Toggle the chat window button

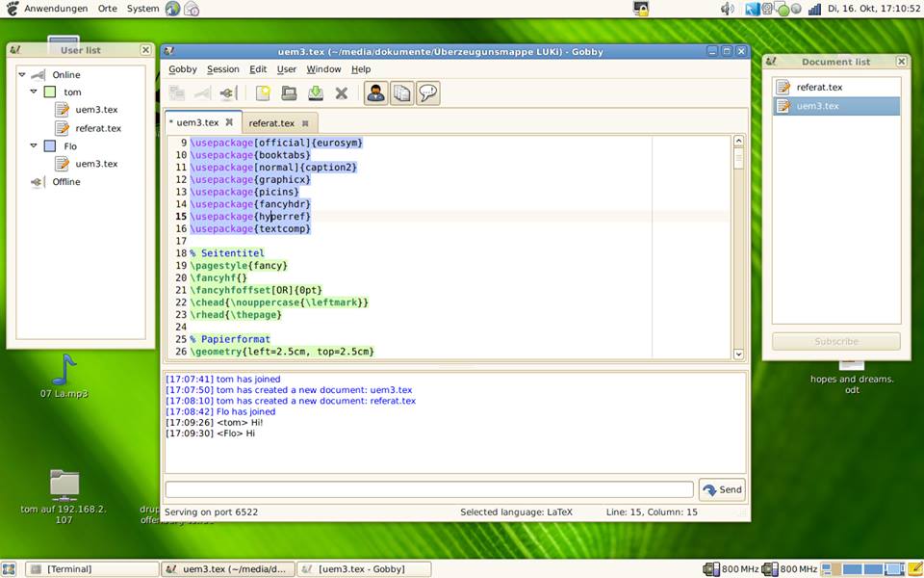click(x=428, y=93)
